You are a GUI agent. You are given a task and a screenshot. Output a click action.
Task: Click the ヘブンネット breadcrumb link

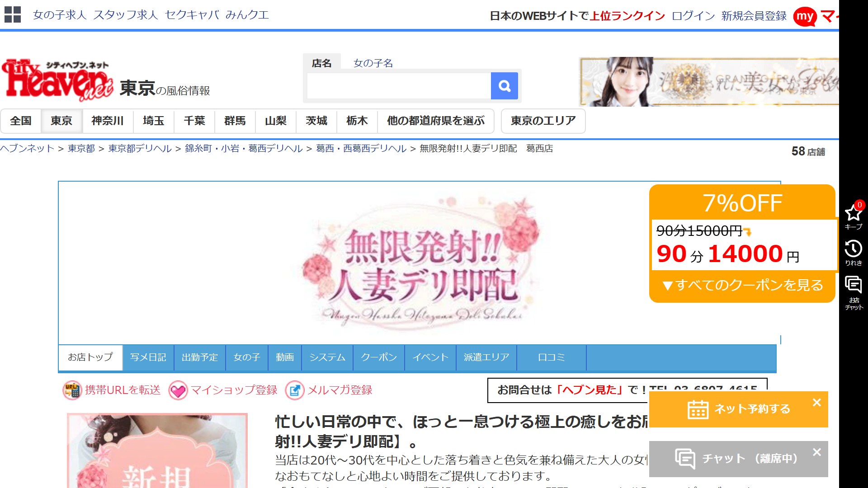pyautogui.click(x=27, y=148)
